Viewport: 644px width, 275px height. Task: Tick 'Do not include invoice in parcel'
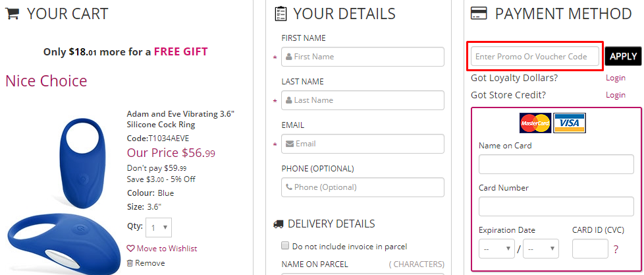point(285,246)
